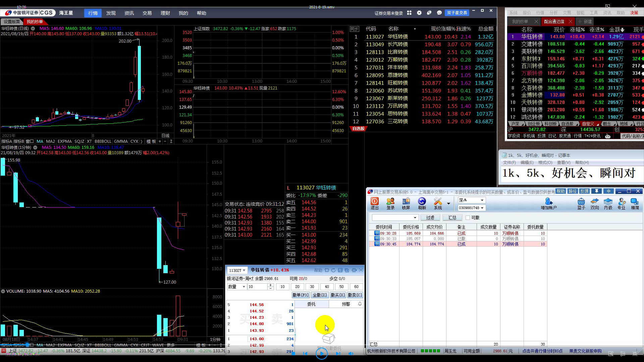The width and height of the screenshot is (644, 362).
Task: Open the 行情 tab in top menu
Action: 93,13
